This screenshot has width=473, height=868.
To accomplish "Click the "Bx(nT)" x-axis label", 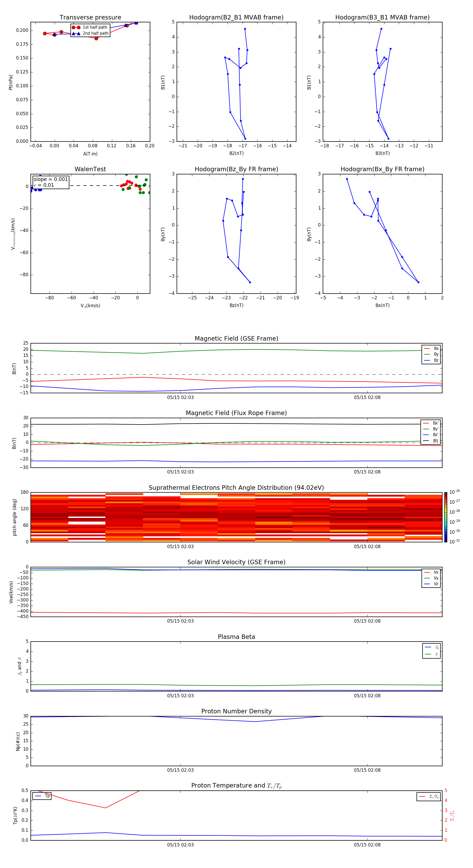I will (x=382, y=306).
